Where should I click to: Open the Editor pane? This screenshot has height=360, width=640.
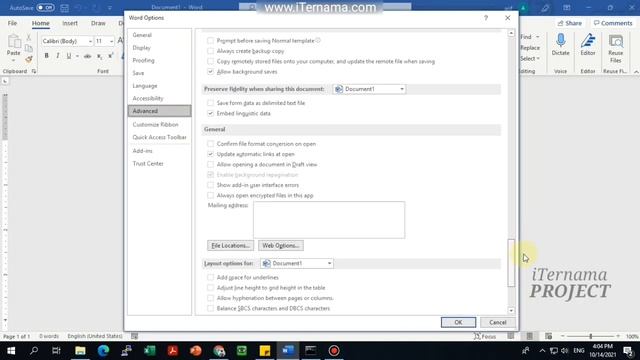pyautogui.click(x=588, y=45)
